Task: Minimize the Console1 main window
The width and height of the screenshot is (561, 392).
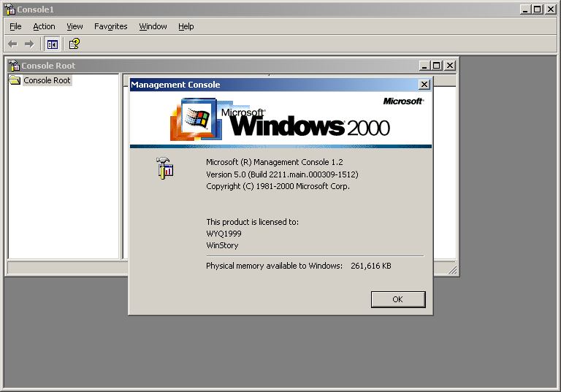Action: [x=525, y=9]
